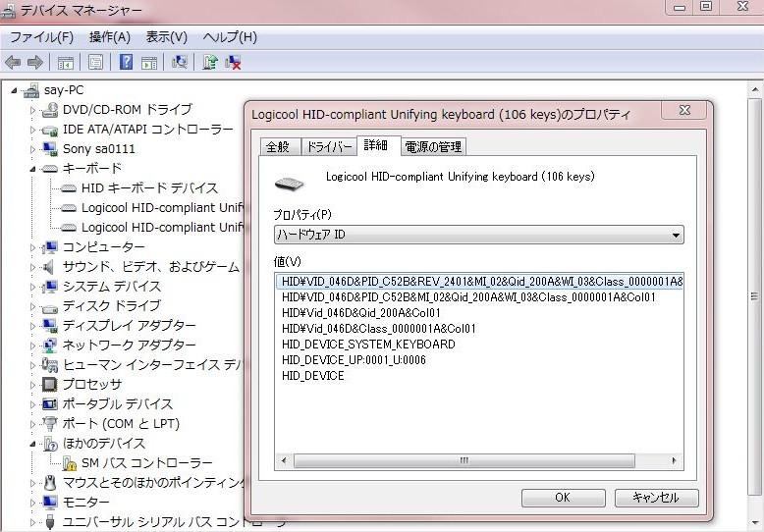
Task: Click the プロセッサ chip icon
Action: tap(50, 385)
